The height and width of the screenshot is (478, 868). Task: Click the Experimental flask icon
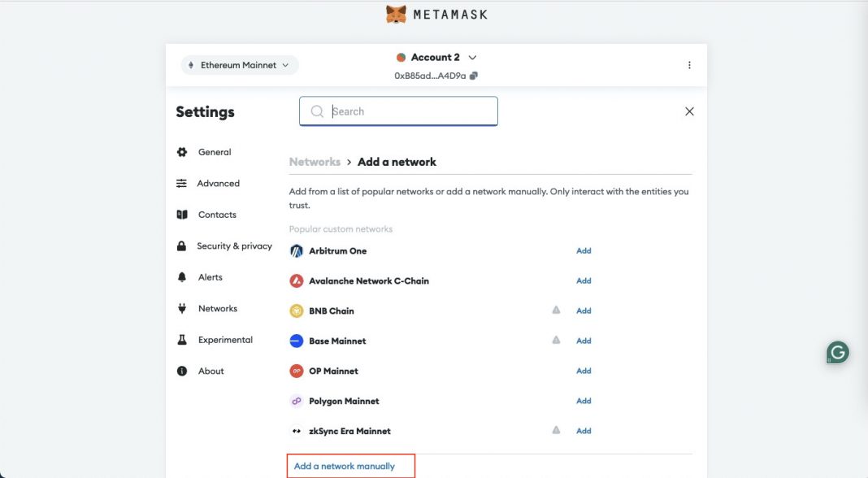[181, 339]
